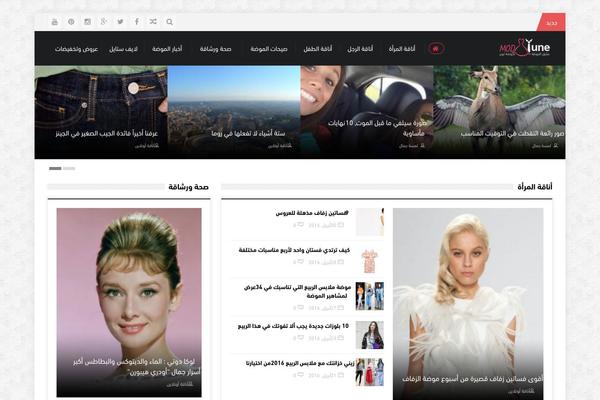Open 10 بلوزات جديدة article link
This screenshot has width=600, height=400.
pyautogui.click(x=293, y=326)
